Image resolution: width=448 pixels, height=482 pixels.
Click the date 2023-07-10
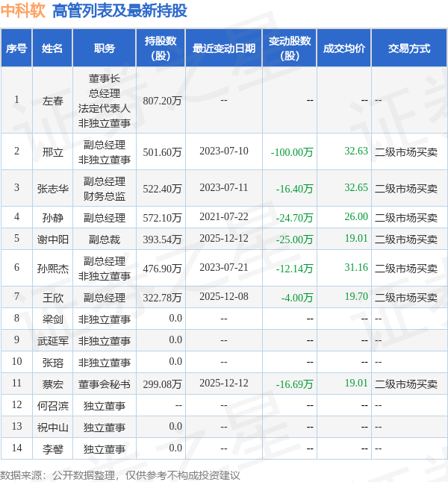(224, 151)
